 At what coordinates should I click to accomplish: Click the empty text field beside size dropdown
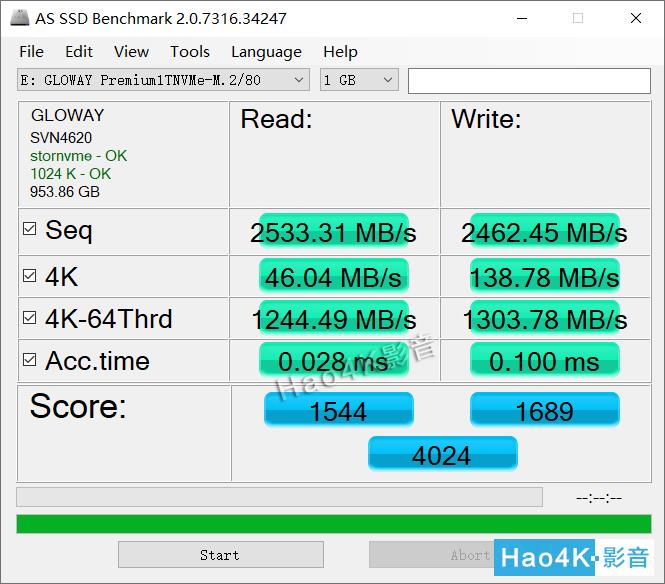529,81
